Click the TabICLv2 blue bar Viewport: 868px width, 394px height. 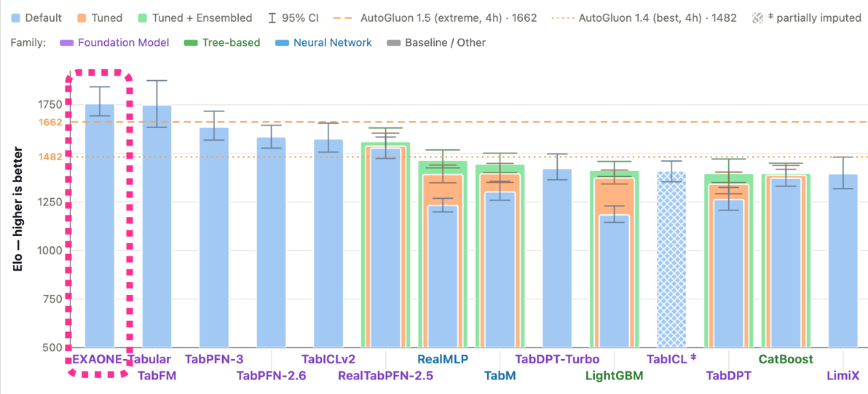(328, 243)
